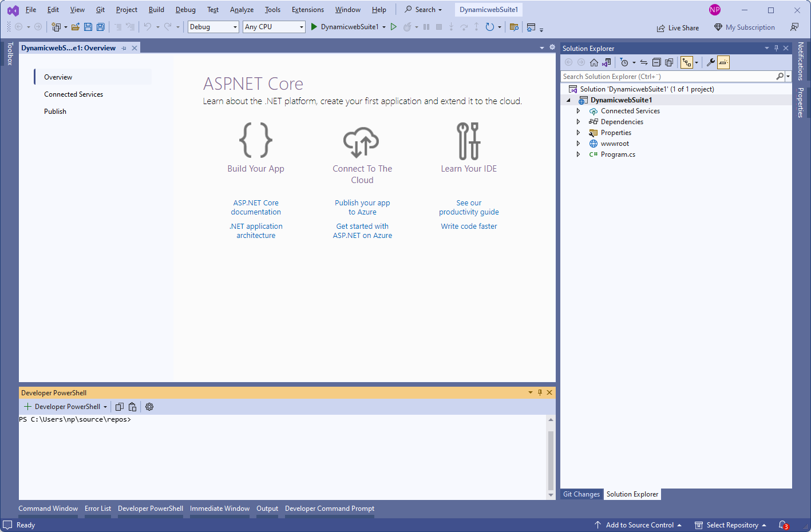Switch to the Error List tab
Viewport: 811px width, 532px height.
(x=98, y=509)
